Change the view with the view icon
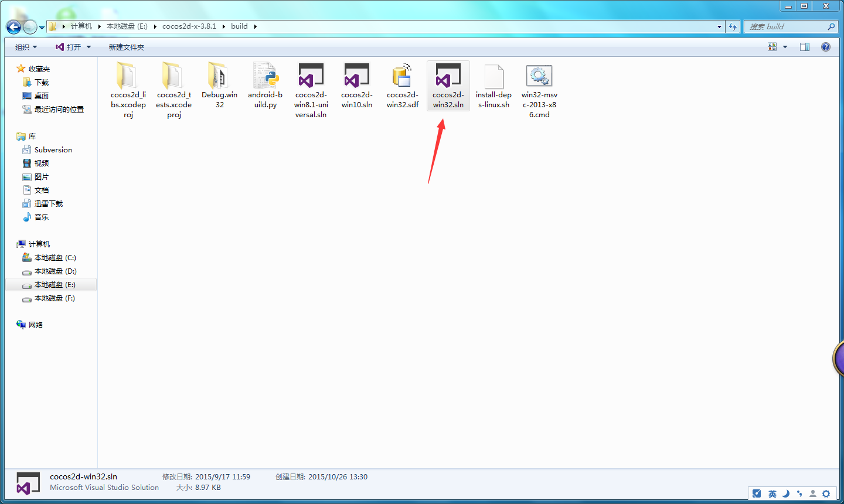 [772, 47]
